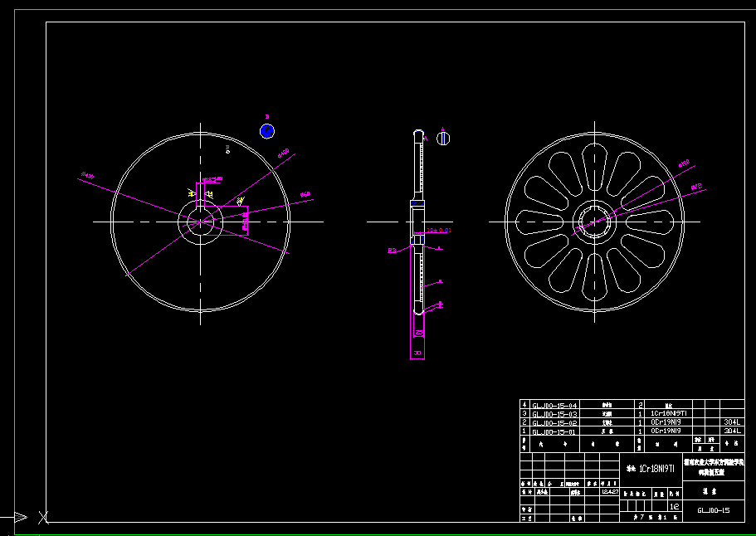Click part number GL.J00-15-02 in the parts list
The height and width of the screenshot is (536, 756).
coord(554,422)
